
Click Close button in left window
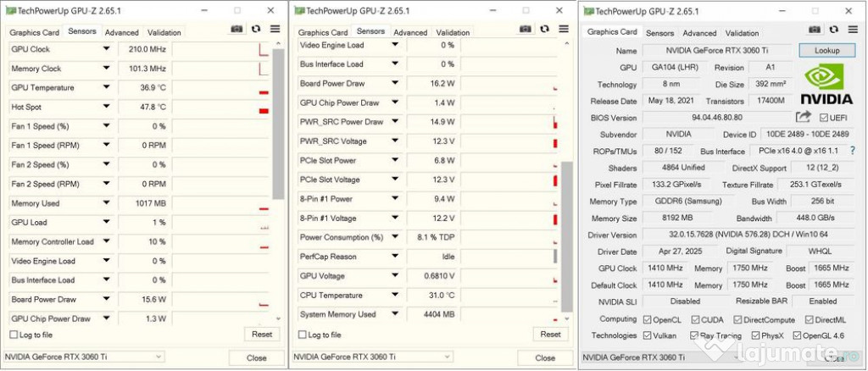(x=256, y=357)
